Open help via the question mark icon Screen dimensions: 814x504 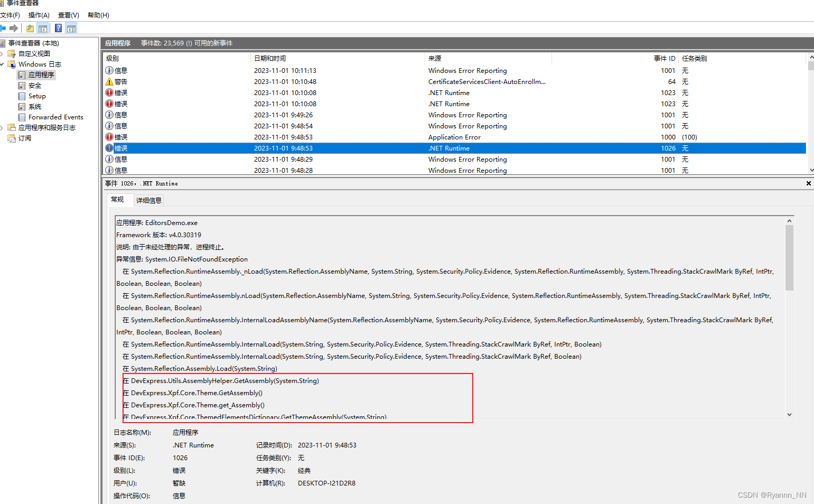tap(58, 28)
